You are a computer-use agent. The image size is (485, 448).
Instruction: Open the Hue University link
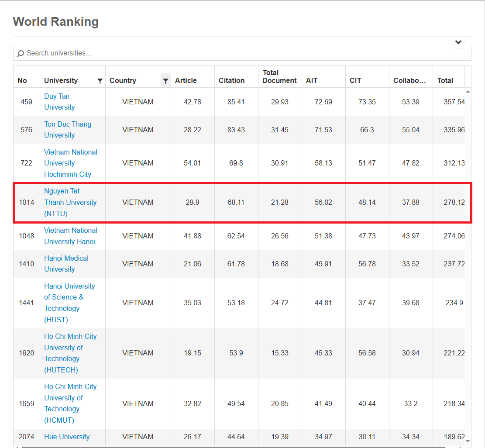tap(67, 437)
